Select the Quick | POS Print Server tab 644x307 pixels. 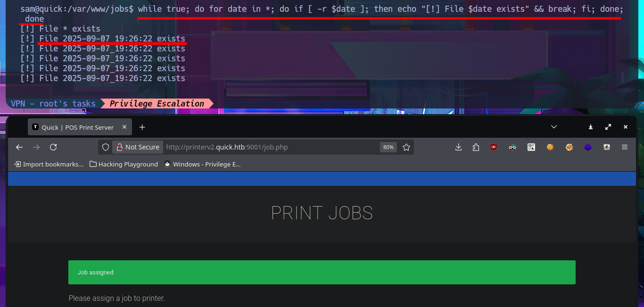pos(75,127)
